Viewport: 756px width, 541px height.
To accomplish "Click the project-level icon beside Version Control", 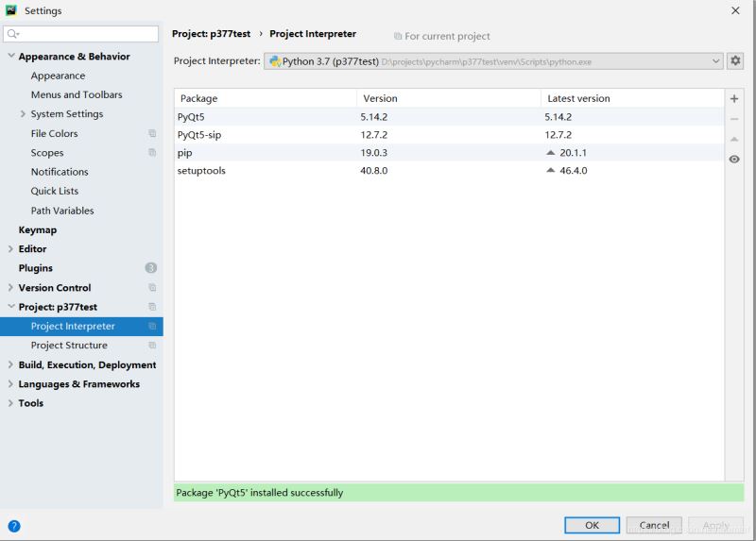I will pos(152,288).
